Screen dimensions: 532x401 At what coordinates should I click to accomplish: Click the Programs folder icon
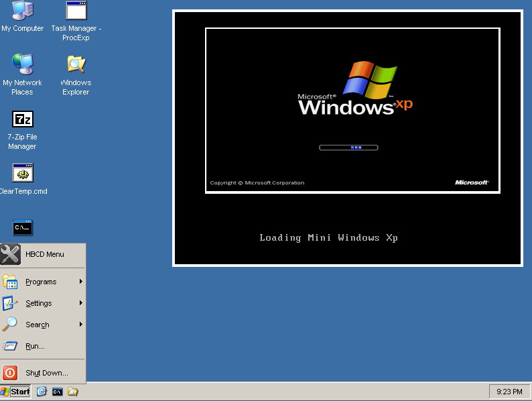[x=10, y=282]
